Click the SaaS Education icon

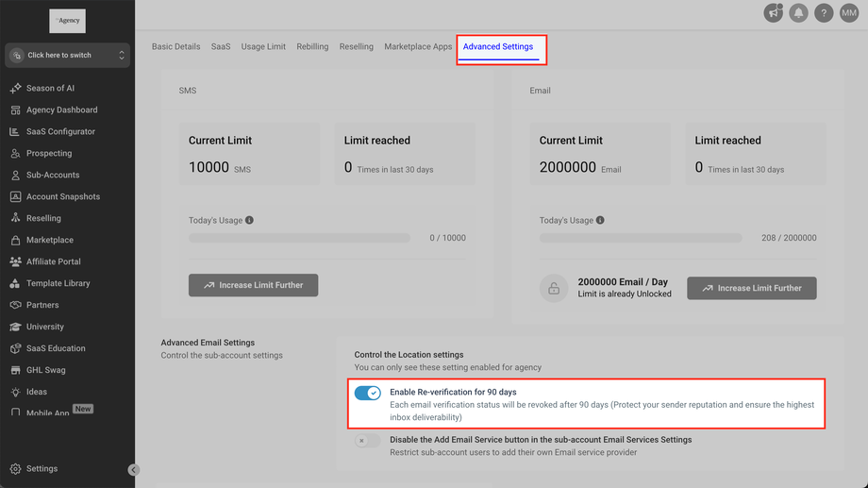(15, 348)
